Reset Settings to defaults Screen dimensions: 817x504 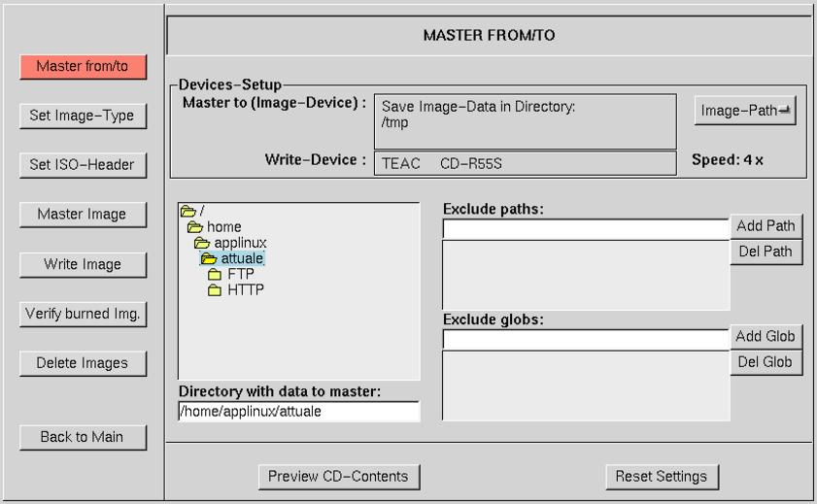pyautogui.click(x=662, y=477)
